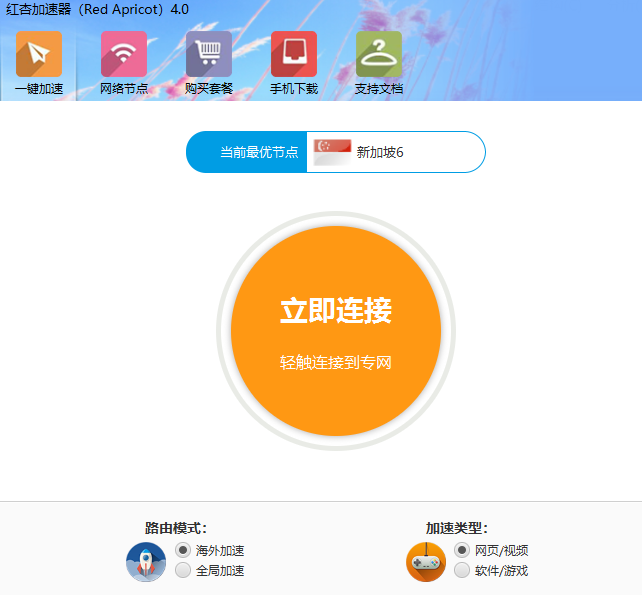Enable the 软件/游戏 radio option
The height and width of the screenshot is (595, 642).
[x=462, y=571]
